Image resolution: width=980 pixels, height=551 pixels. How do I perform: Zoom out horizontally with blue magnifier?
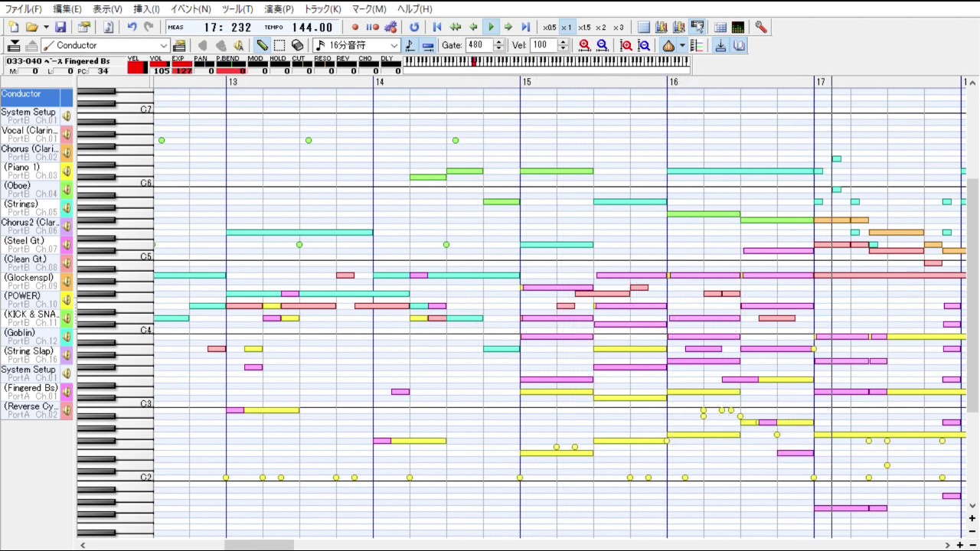pos(602,45)
